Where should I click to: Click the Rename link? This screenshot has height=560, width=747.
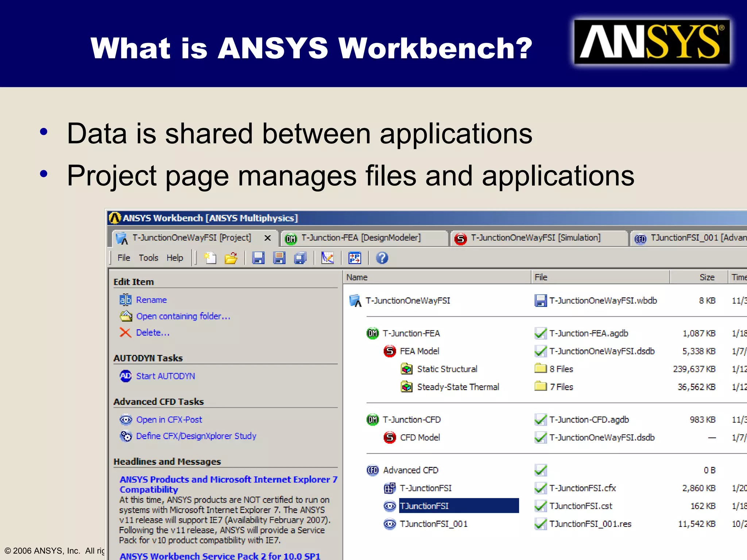click(151, 300)
